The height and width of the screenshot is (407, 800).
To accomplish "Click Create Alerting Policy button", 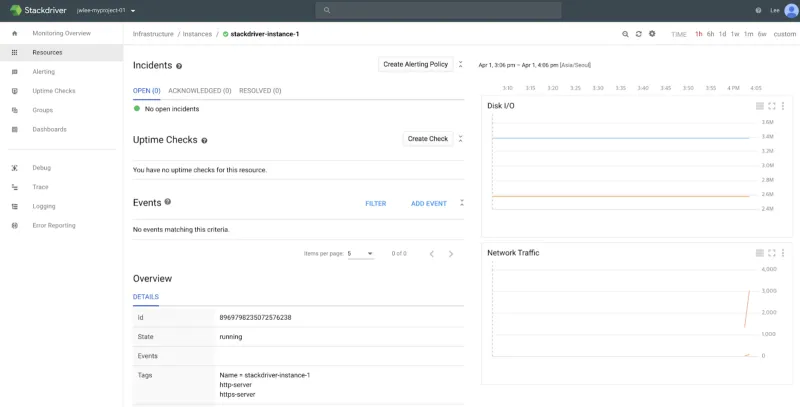I will 415,64.
